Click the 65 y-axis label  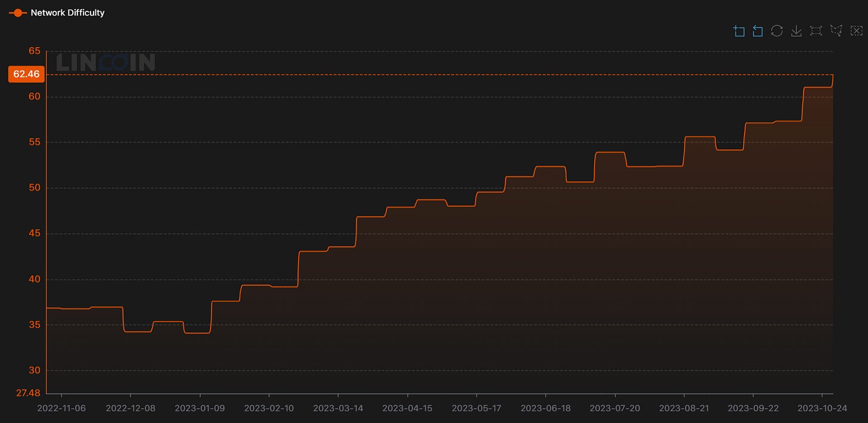[x=35, y=51]
